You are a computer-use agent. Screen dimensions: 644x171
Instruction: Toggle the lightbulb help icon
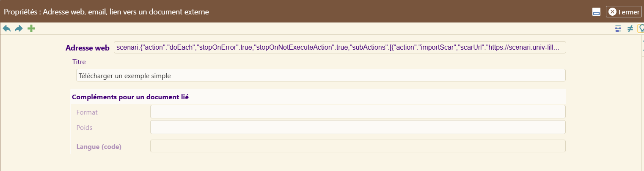[641, 28]
